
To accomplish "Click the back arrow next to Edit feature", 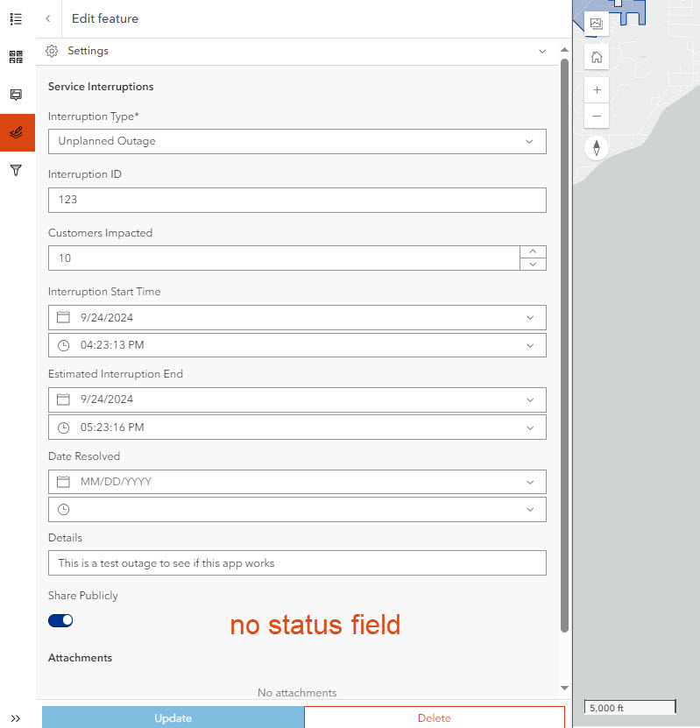I will tap(47, 18).
